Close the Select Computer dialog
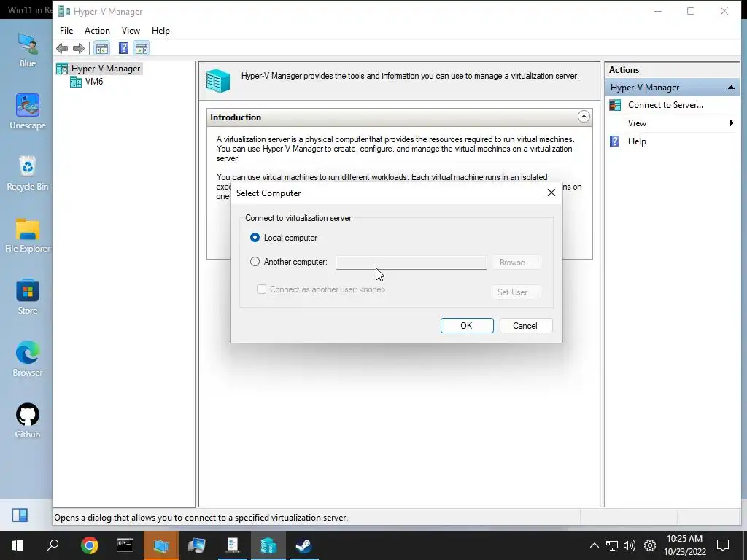 [x=551, y=192]
